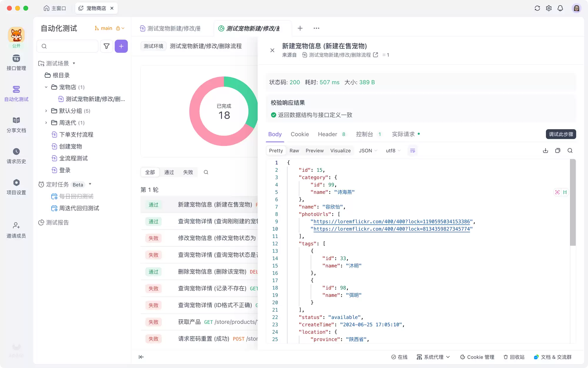Open the lock permission dropdown

click(120, 28)
